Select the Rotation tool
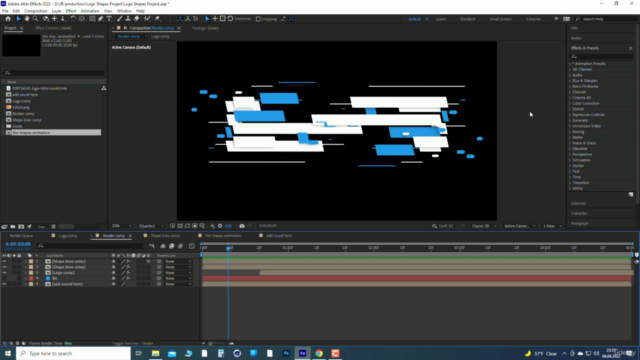Viewport: 640px width, 360px height. click(x=73, y=19)
